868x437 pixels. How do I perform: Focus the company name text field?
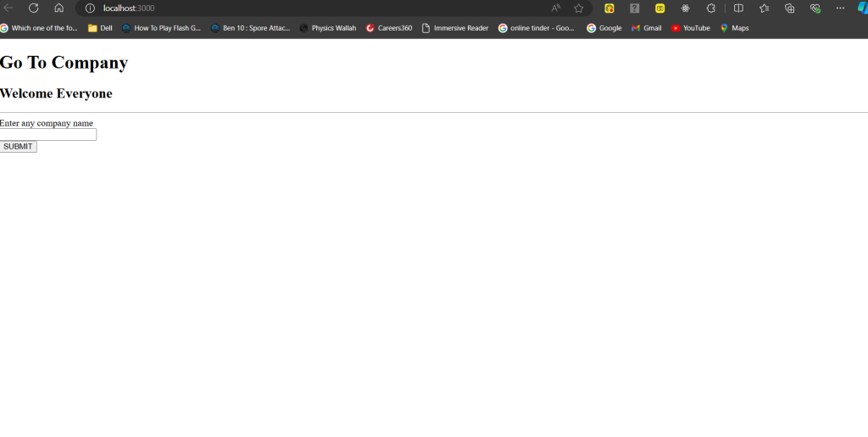[x=48, y=135]
